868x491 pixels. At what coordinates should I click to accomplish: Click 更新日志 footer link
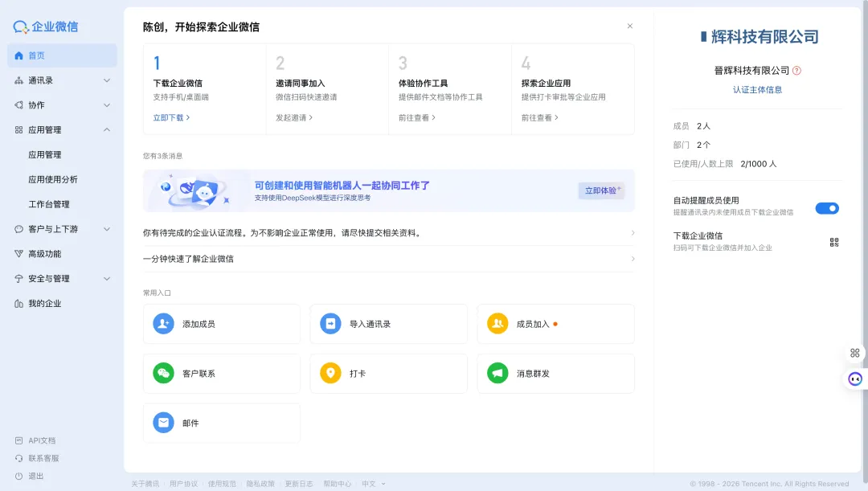click(299, 484)
